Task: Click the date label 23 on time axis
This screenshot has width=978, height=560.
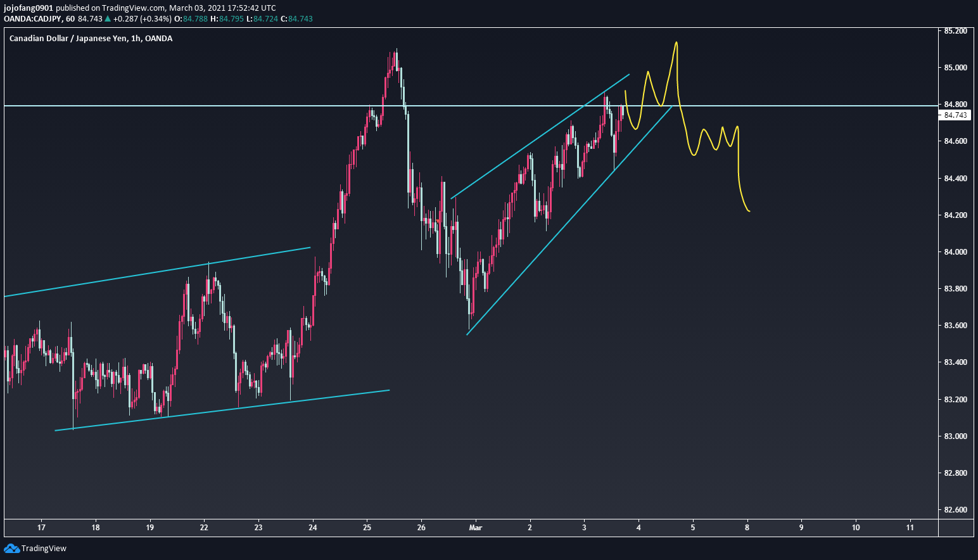Action: click(x=258, y=528)
